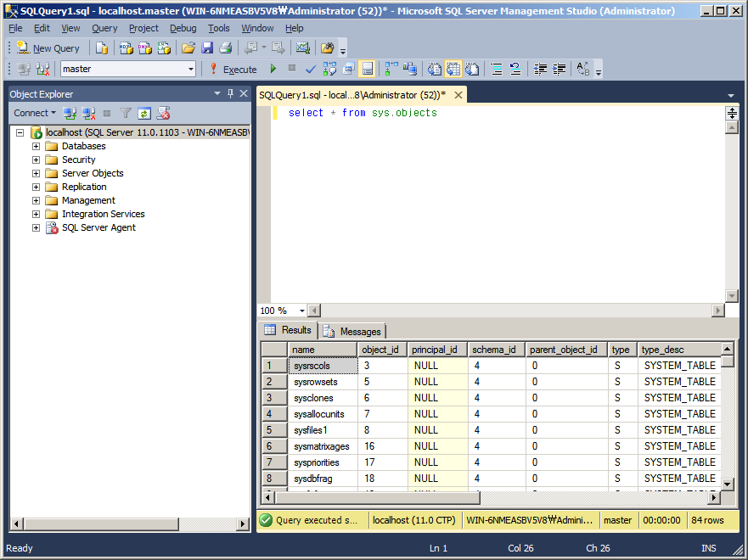748x560 pixels.
Task: Click the sysallocunits name cell
Action: point(323,414)
